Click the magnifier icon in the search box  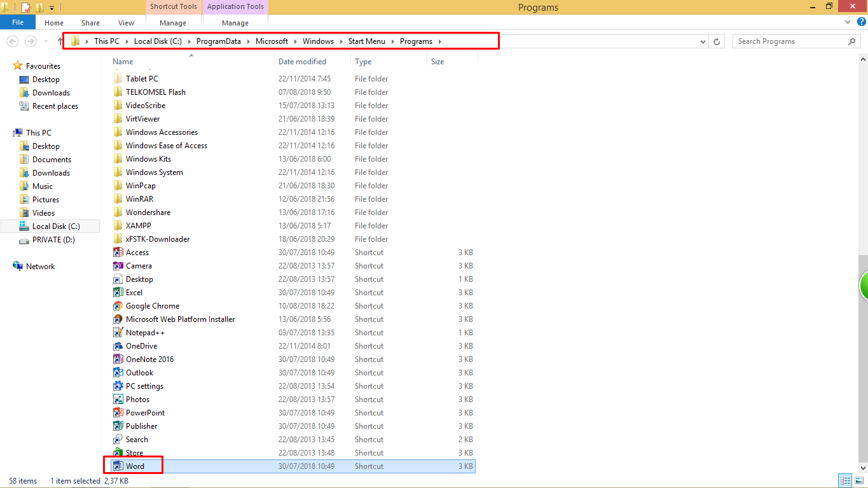(852, 41)
